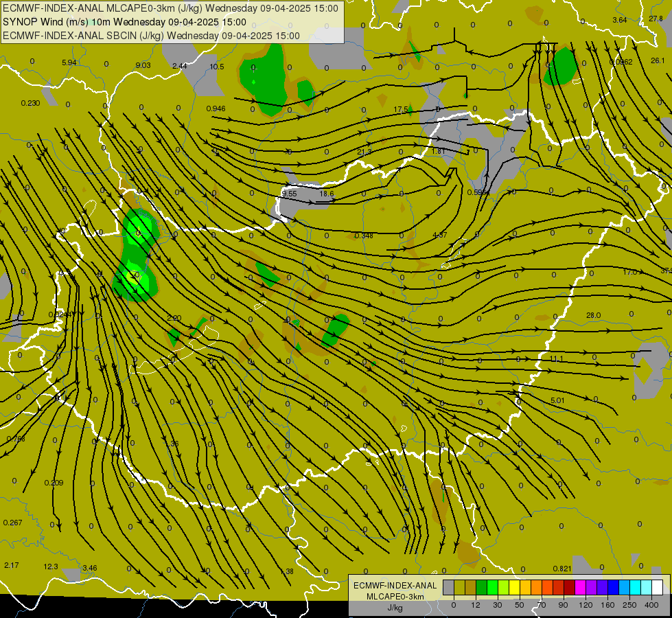Viewport: 672px width, 618px height.
Task: Click the map value 21.3
Action: coord(364,152)
